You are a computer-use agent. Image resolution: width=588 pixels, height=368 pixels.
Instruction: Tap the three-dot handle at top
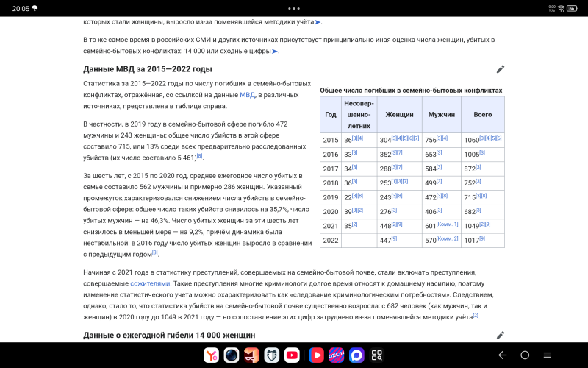coord(293,8)
